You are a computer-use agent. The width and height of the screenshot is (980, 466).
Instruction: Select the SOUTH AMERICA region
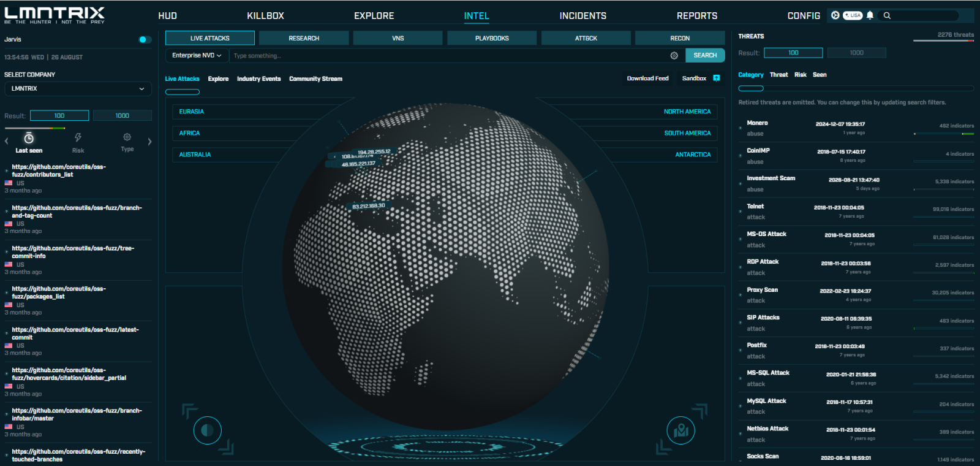point(687,133)
